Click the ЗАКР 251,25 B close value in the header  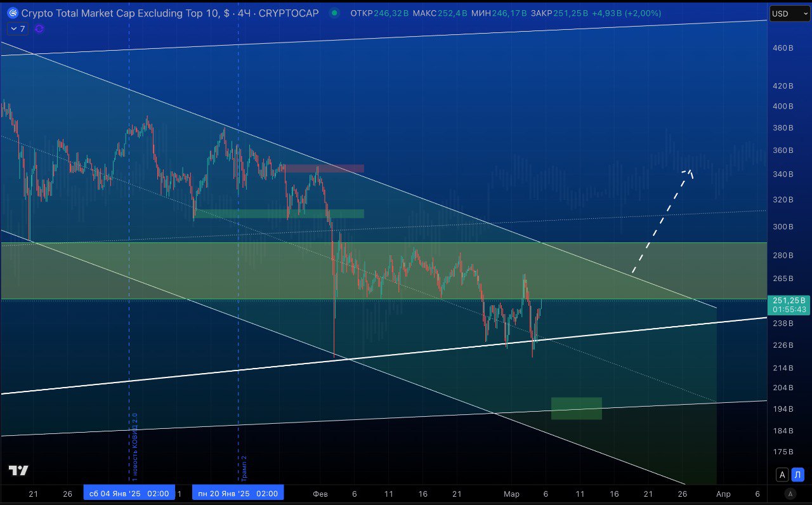click(x=558, y=13)
